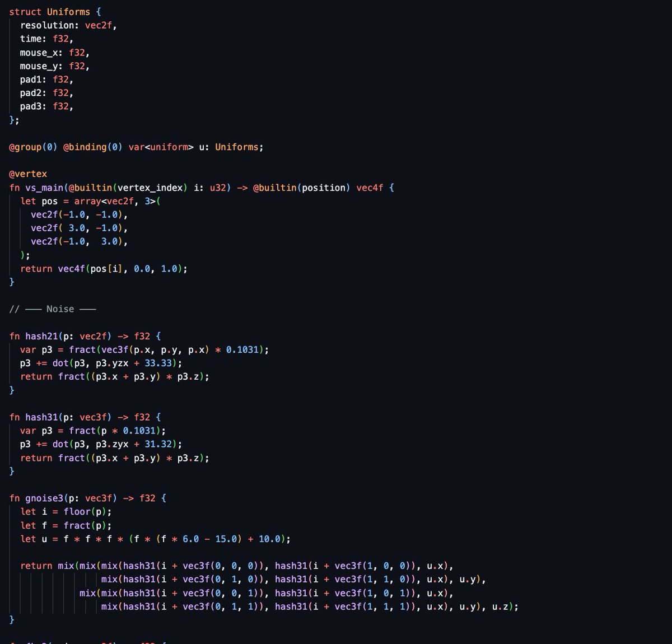Click the 'vec2f( 3.0, -1.0),' line

tap(79, 228)
